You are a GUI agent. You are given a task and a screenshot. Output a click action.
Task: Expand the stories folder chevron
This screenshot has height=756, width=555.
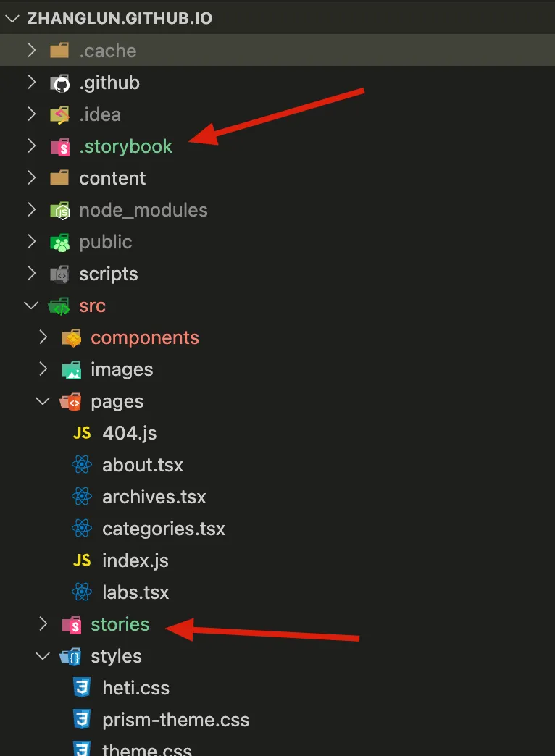(x=43, y=624)
